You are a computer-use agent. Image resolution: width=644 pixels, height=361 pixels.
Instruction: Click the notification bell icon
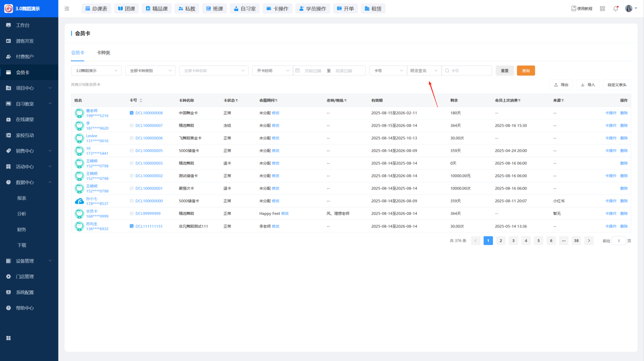616,9
